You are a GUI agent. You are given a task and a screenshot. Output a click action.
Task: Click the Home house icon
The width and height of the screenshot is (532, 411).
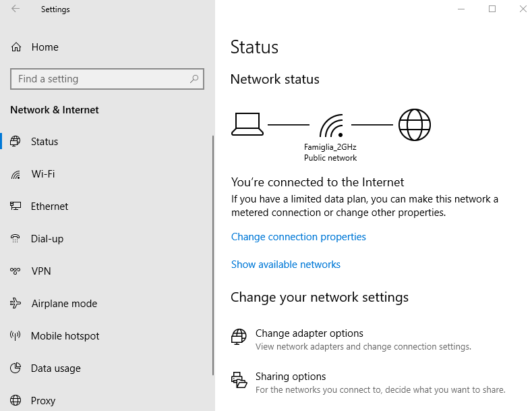pyautogui.click(x=16, y=47)
